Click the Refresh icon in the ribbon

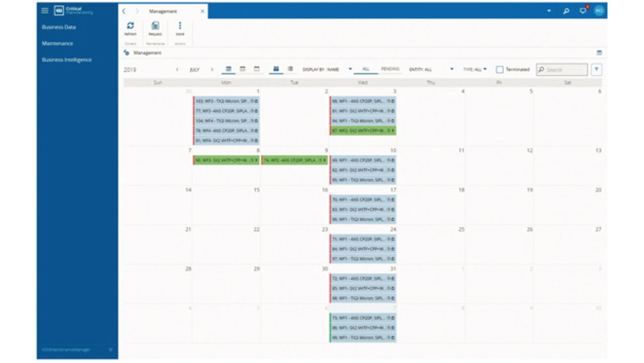tap(130, 26)
